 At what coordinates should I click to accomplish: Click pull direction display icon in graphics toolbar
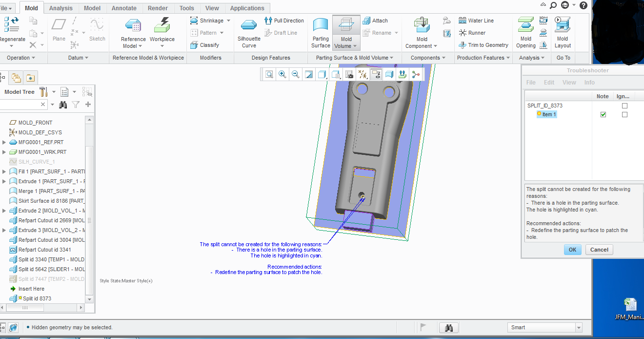pyautogui.click(x=402, y=74)
